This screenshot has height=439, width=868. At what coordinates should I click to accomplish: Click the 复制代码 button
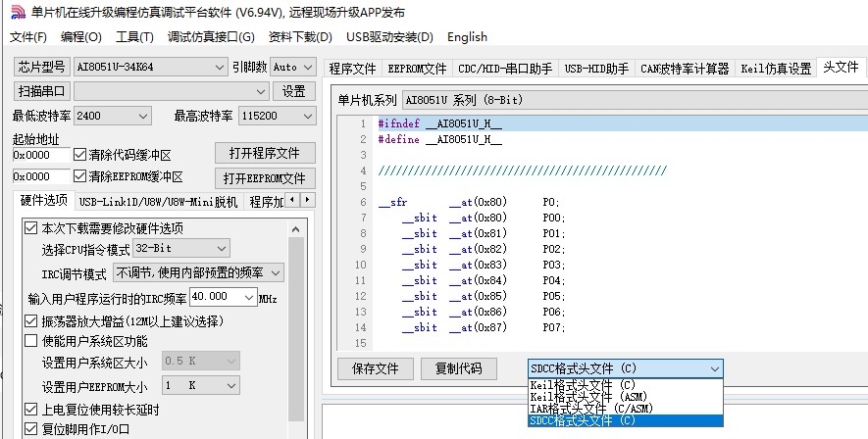[458, 368]
